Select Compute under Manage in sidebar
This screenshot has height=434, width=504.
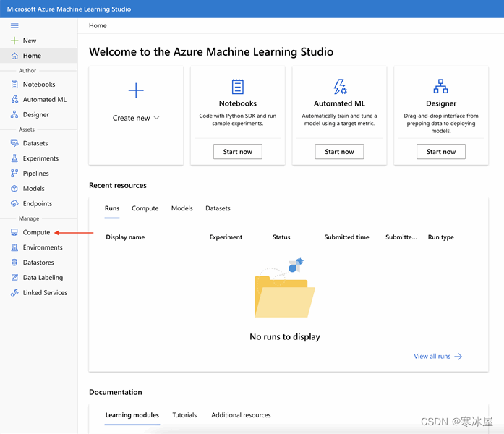point(36,232)
